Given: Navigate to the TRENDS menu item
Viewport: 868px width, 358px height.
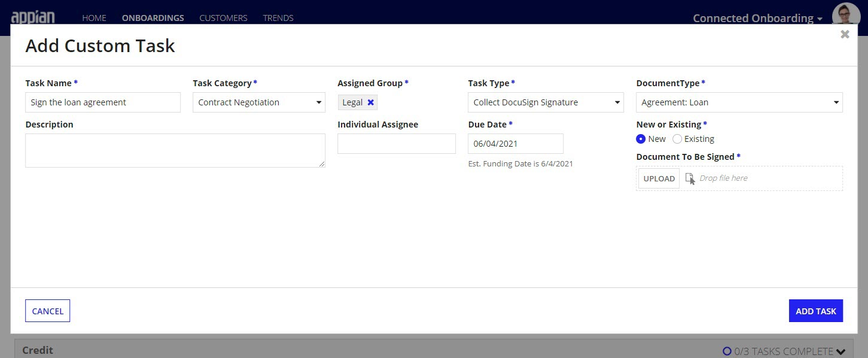Looking at the screenshot, I should pyautogui.click(x=278, y=17).
